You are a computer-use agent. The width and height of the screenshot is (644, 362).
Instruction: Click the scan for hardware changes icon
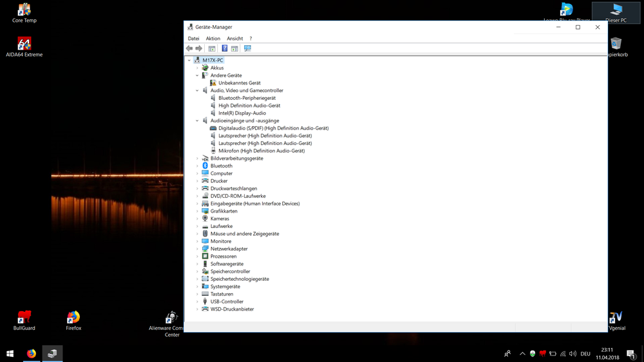click(247, 48)
